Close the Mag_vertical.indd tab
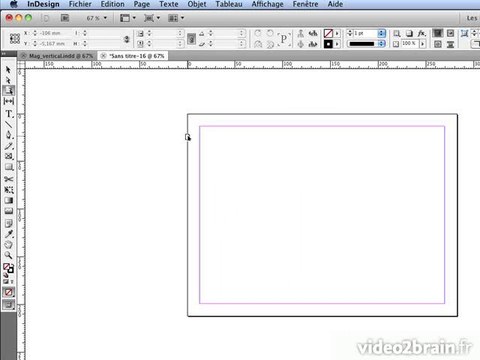The image size is (480, 360). point(23,56)
